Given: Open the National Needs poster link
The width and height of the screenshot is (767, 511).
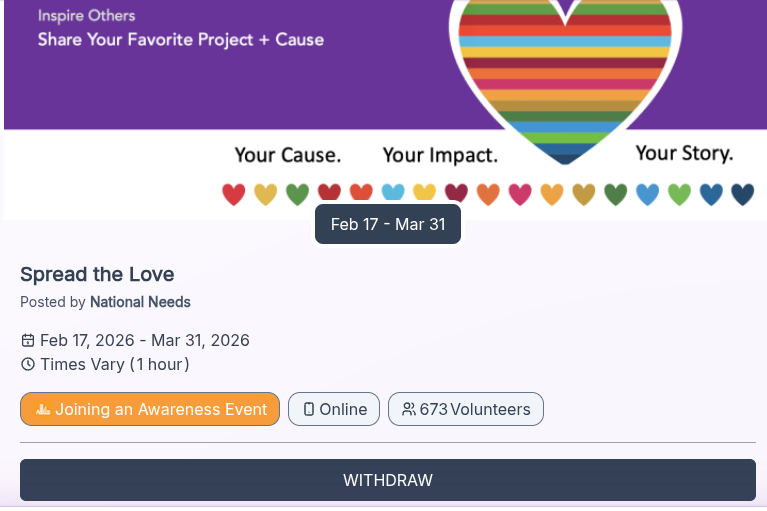Looking at the screenshot, I should [140, 302].
